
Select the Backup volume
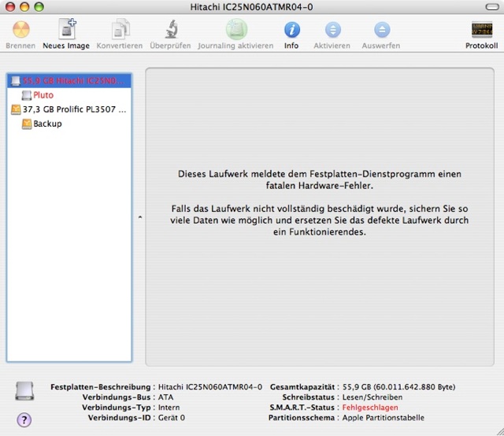[47, 124]
